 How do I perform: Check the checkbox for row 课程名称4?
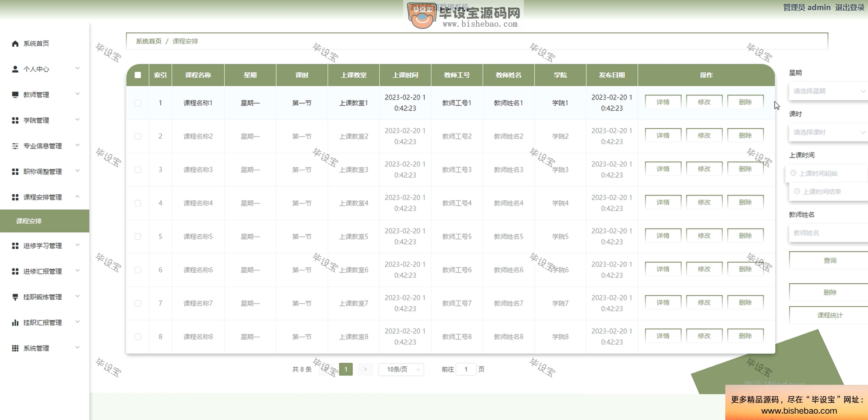click(137, 203)
